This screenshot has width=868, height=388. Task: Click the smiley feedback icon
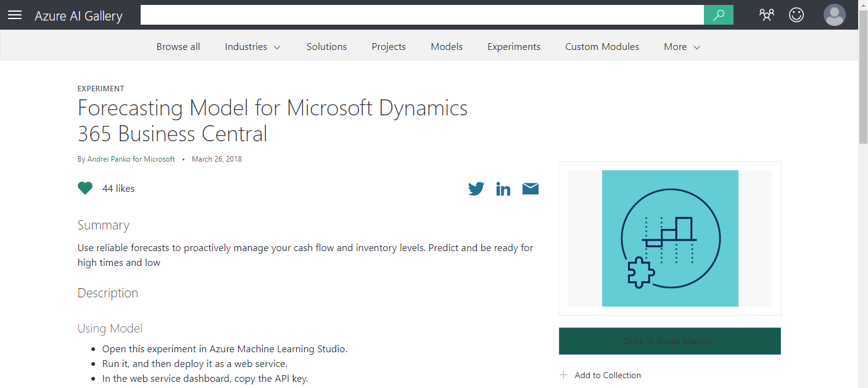[x=796, y=15]
